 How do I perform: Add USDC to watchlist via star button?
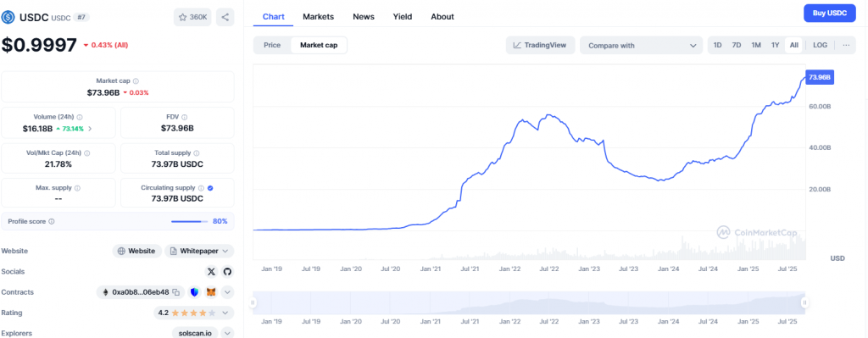tap(192, 17)
